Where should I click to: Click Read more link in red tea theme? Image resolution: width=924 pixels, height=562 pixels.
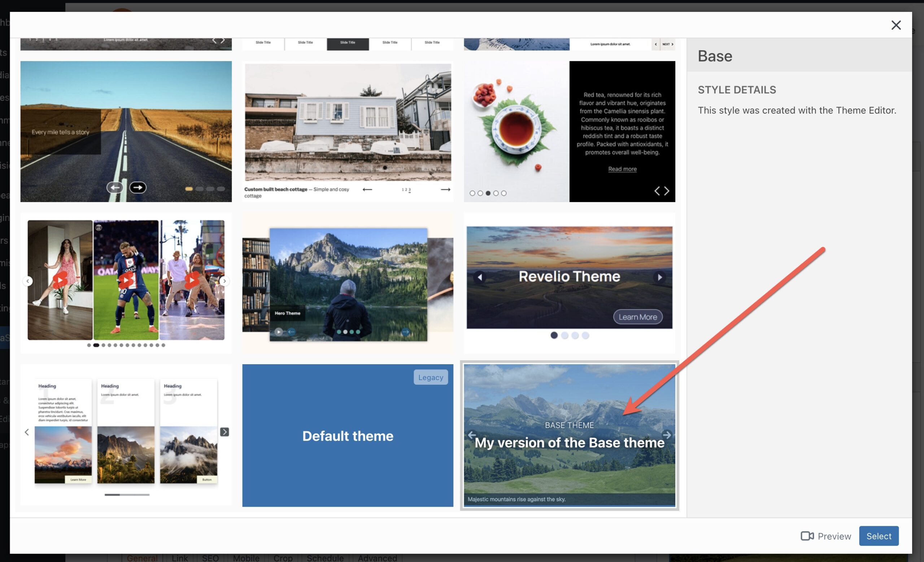[x=622, y=169]
